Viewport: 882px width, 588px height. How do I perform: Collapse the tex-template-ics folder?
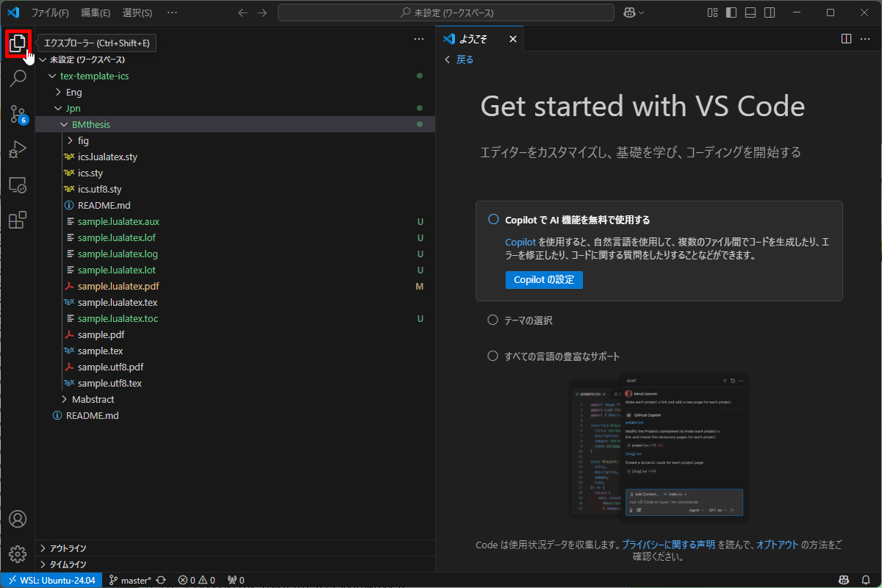tap(51, 76)
